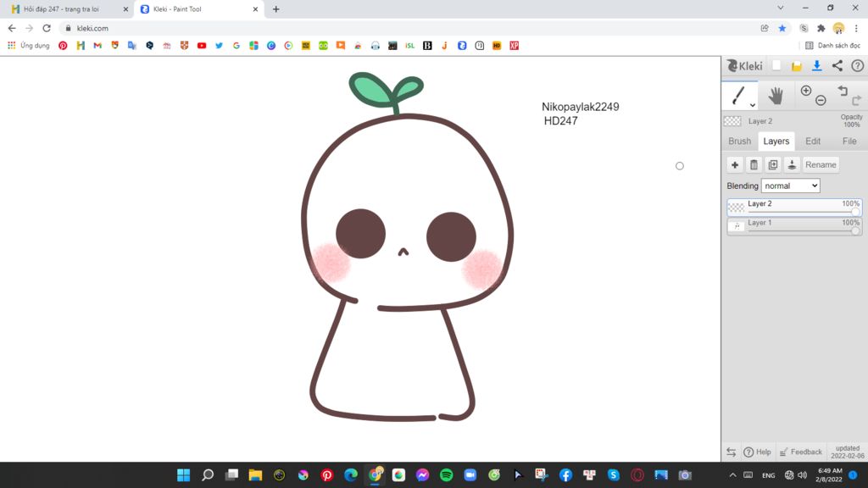Delete the current layer using trash icon

pyautogui.click(x=754, y=165)
